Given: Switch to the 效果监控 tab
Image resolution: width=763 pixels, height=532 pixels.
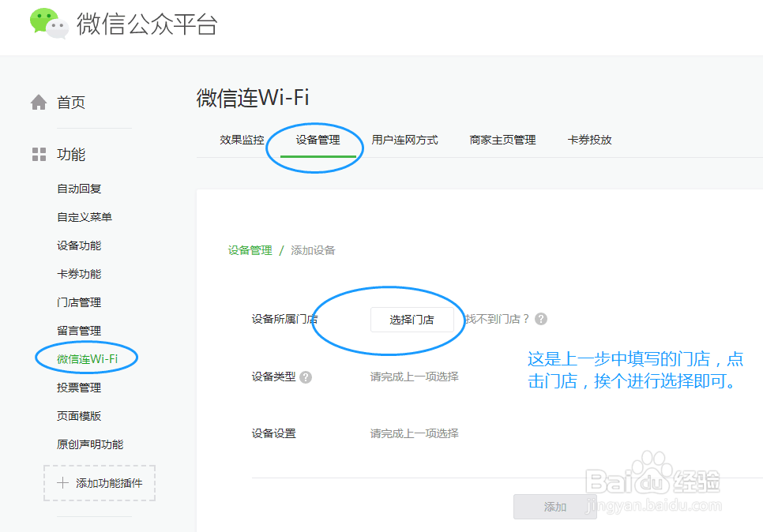Looking at the screenshot, I should coord(242,140).
